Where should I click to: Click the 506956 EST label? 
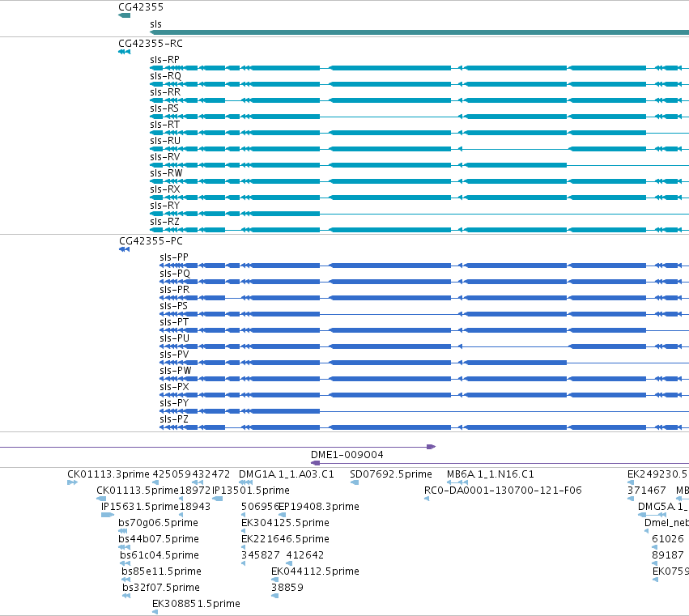tap(260, 507)
